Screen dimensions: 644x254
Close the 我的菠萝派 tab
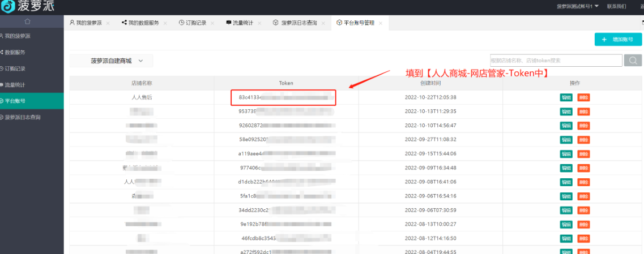(108, 23)
